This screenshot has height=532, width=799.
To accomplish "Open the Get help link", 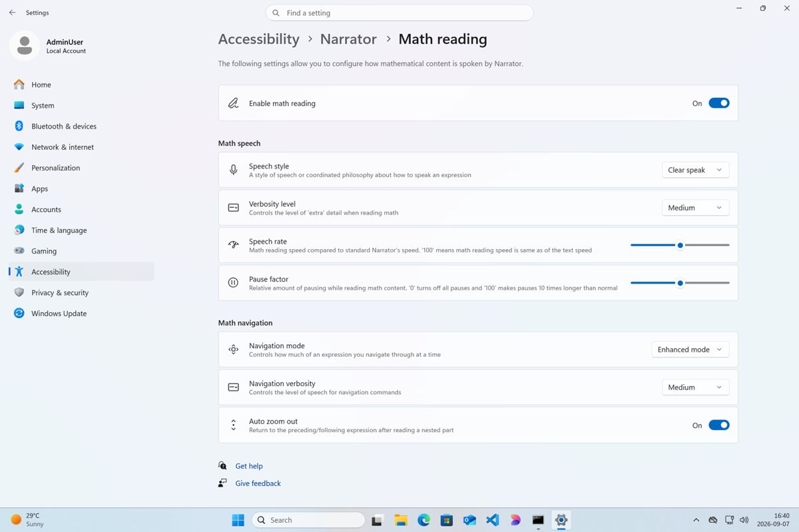I will [x=248, y=466].
